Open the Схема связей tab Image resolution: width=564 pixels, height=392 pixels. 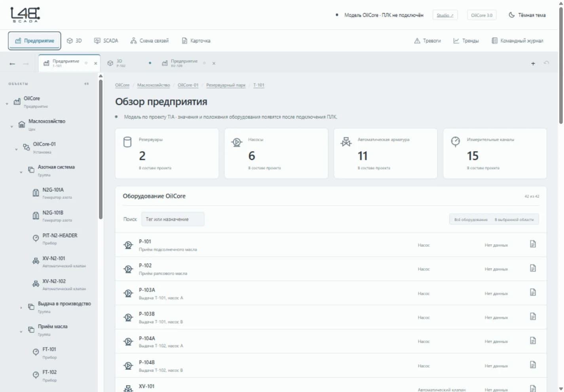pyautogui.click(x=150, y=41)
